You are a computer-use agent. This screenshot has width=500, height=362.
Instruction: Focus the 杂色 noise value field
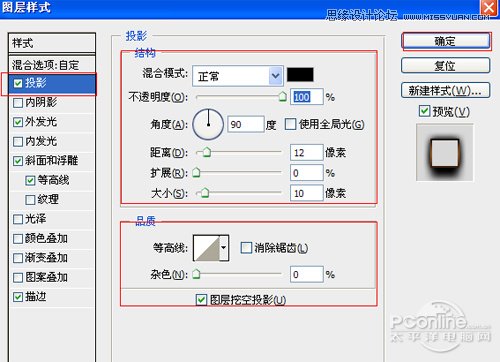[x=307, y=274]
